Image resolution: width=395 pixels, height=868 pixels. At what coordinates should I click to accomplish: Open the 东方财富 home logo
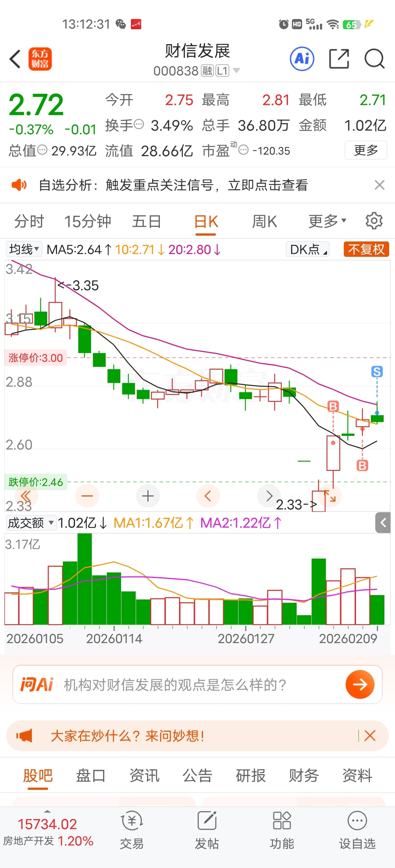pyautogui.click(x=40, y=59)
